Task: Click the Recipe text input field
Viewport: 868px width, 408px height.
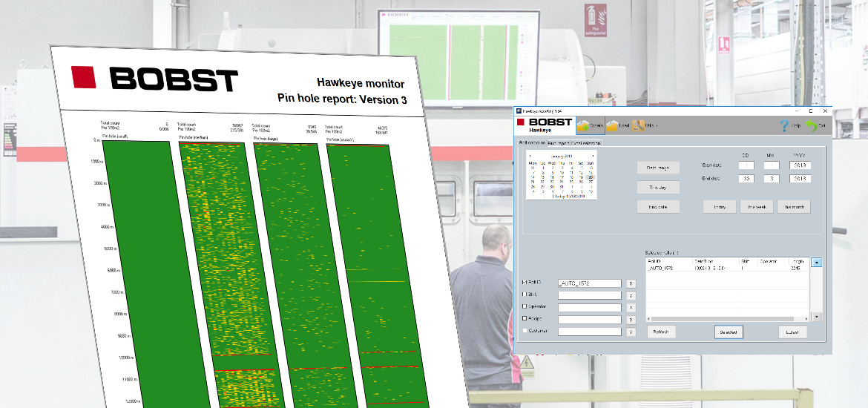Action: coord(590,320)
